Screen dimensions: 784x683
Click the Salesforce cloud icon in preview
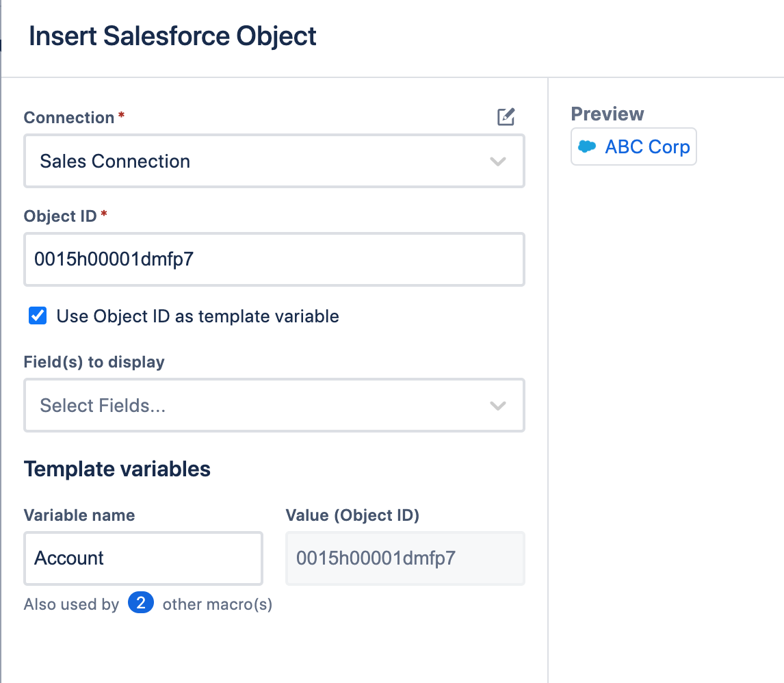pos(587,146)
